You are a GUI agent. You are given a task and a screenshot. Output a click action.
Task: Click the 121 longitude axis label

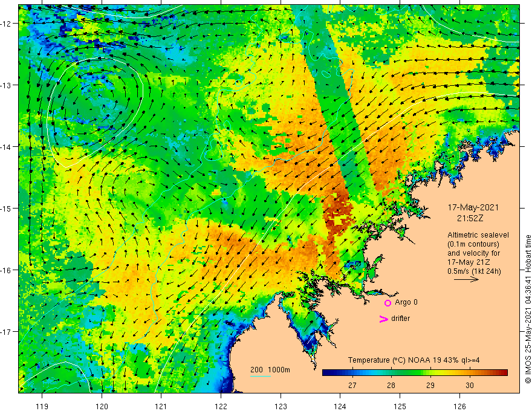[x=161, y=406]
